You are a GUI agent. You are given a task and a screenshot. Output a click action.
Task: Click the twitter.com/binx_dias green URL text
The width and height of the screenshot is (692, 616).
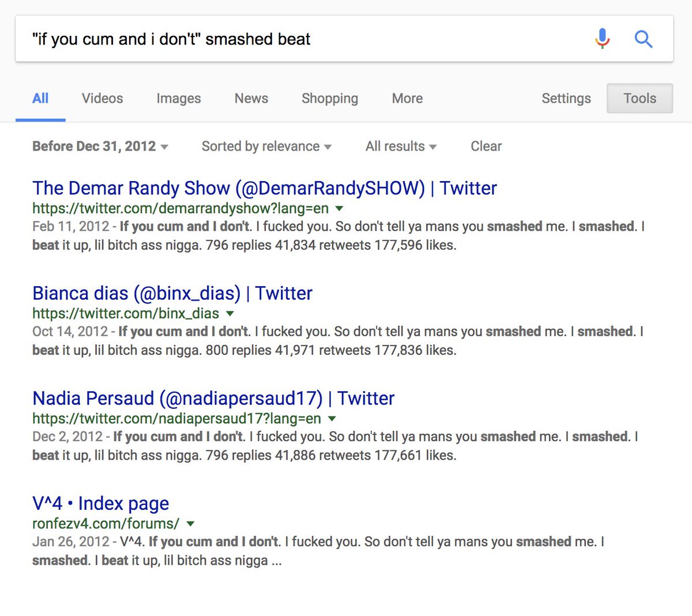coord(126,313)
